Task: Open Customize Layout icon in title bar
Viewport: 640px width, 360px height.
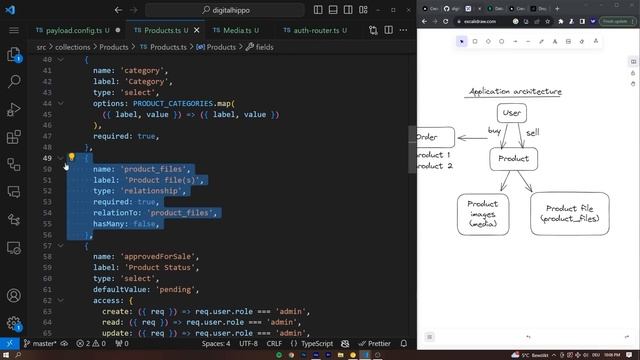Action: pos(363,10)
